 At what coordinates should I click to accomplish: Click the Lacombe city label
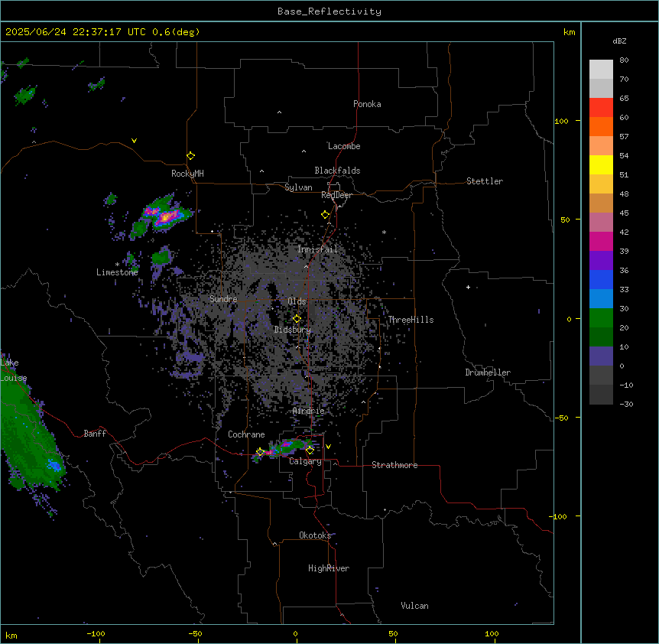coord(344,146)
